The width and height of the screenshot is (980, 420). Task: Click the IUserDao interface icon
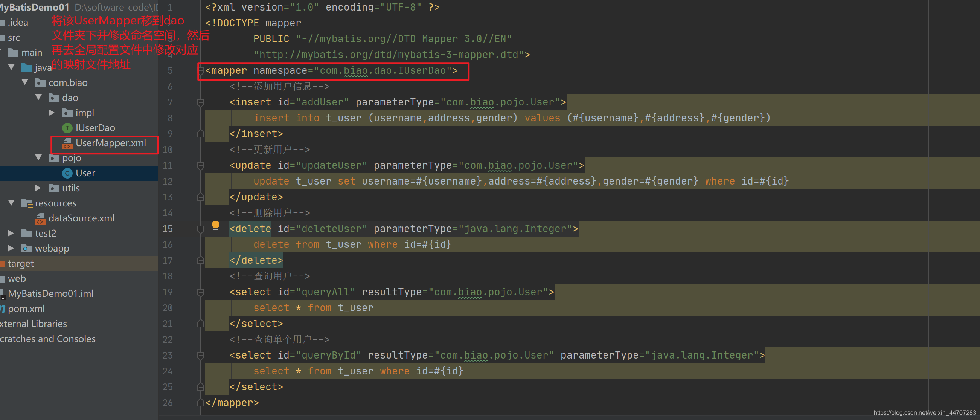[67, 128]
